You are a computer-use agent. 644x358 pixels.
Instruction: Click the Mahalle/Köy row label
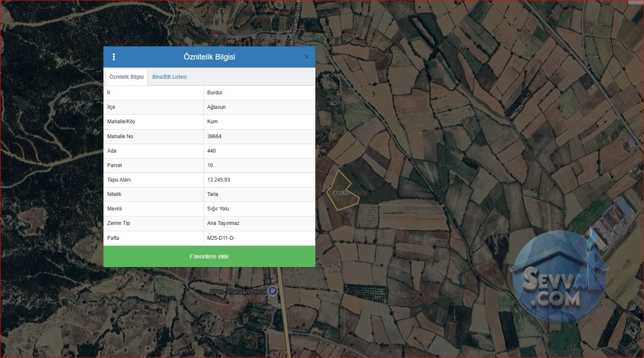point(121,122)
